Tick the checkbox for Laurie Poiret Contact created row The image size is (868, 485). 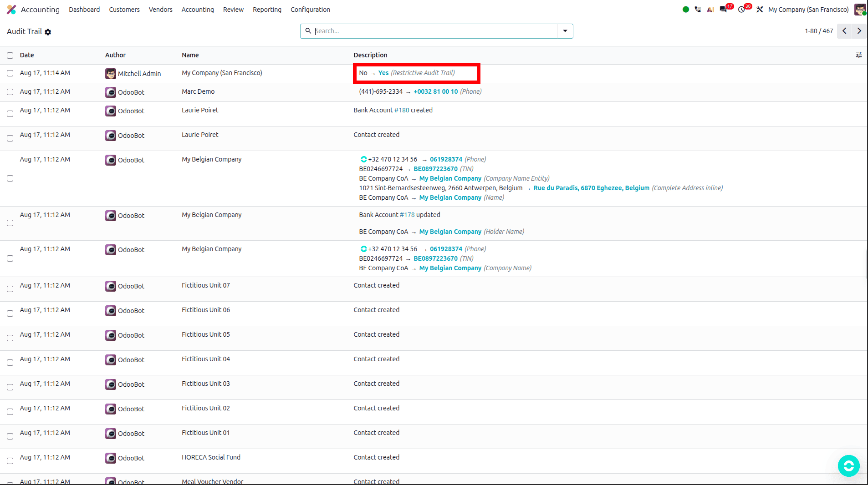10,138
